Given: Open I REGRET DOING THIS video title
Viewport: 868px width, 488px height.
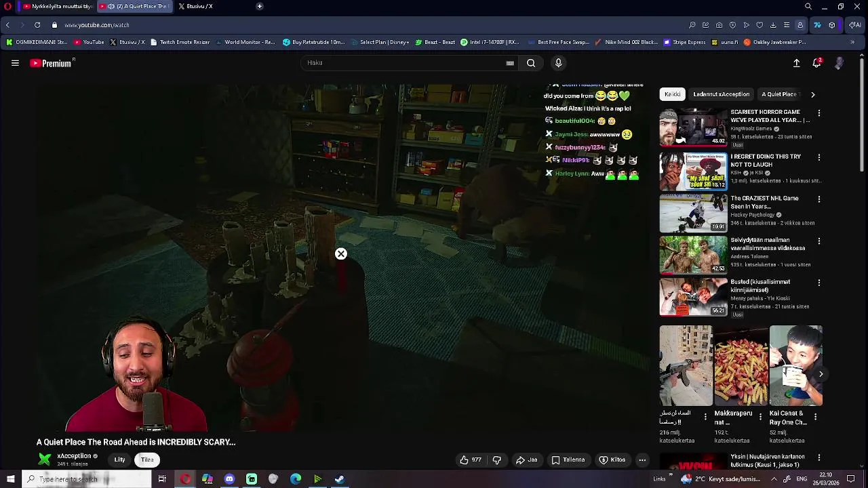Looking at the screenshot, I should click(766, 161).
